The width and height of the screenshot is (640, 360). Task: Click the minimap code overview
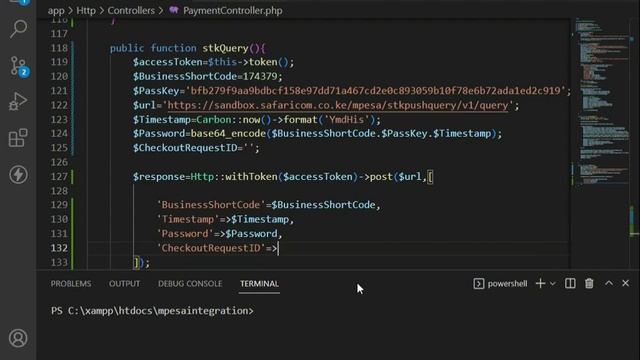pyautogui.click(x=601, y=102)
